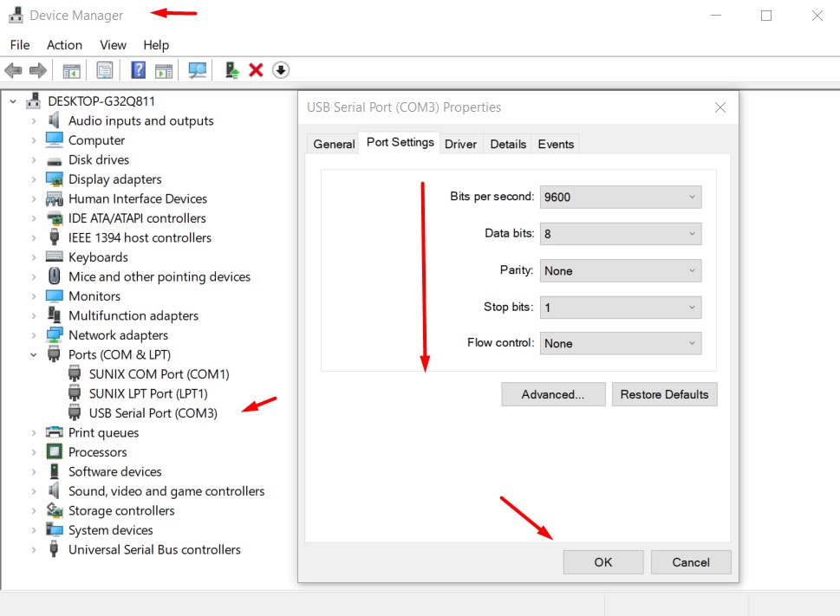Click the Advanced... button
This screenshot has width=840, height=616.
[x=553, y=394]
